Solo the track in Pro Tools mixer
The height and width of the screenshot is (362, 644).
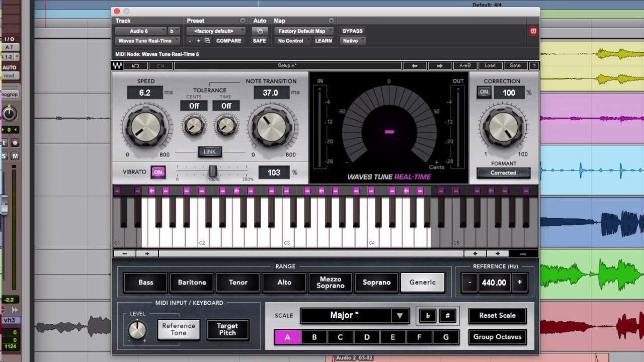tap(5, 156)
